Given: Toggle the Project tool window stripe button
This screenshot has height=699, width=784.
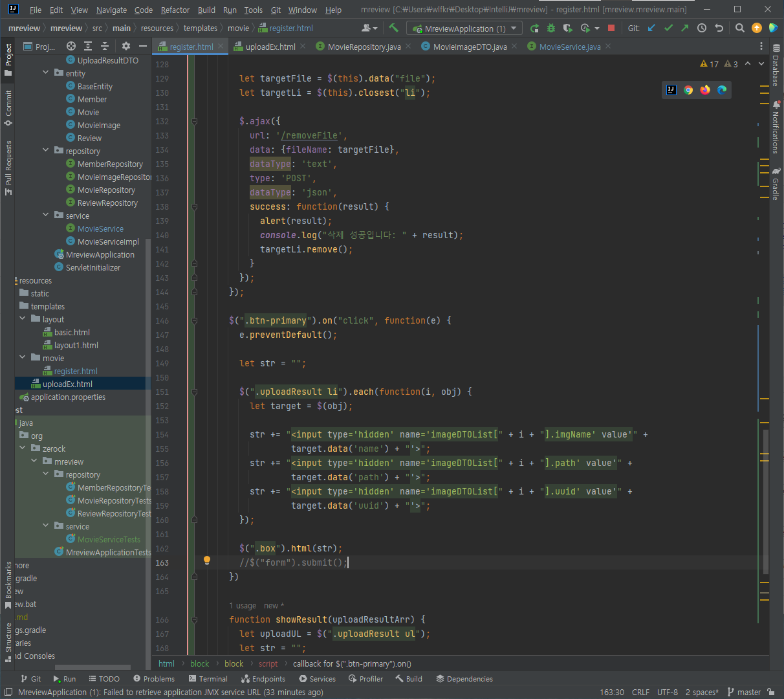Looking at the screenshot, I should coord(8,60).
